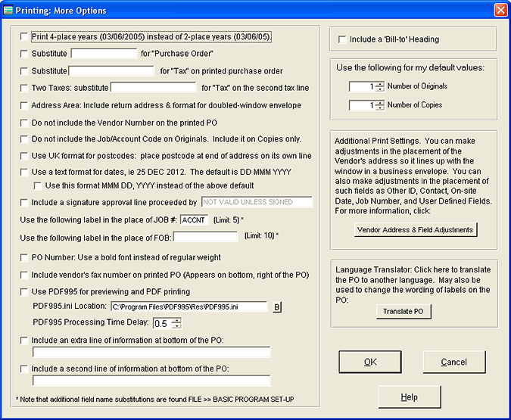Close the Printing: More Options dialog

500,11
